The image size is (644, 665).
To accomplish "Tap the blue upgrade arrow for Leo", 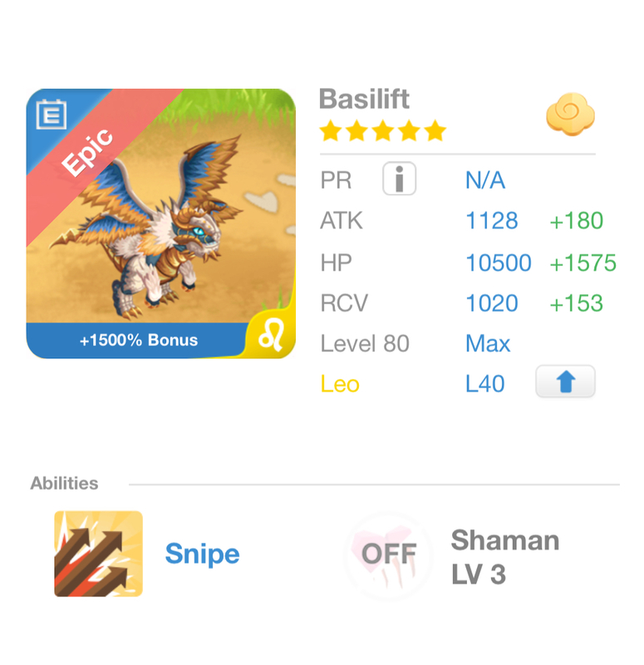I will point(565,382).
